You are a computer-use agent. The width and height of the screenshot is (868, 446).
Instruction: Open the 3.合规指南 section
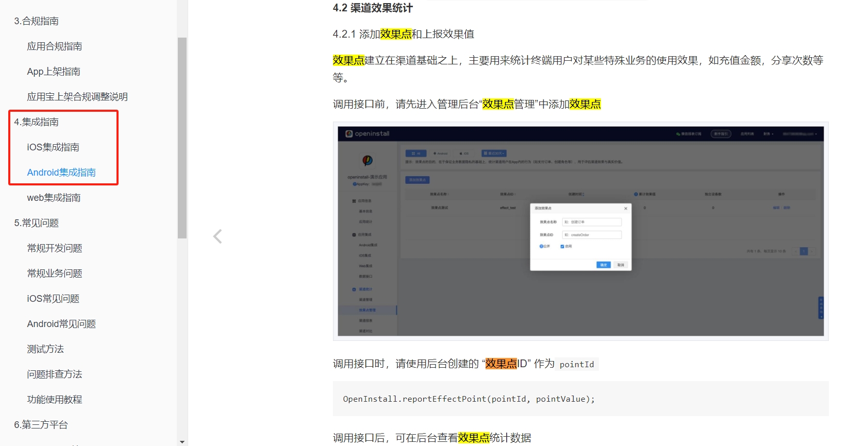(x=36, y=21)
